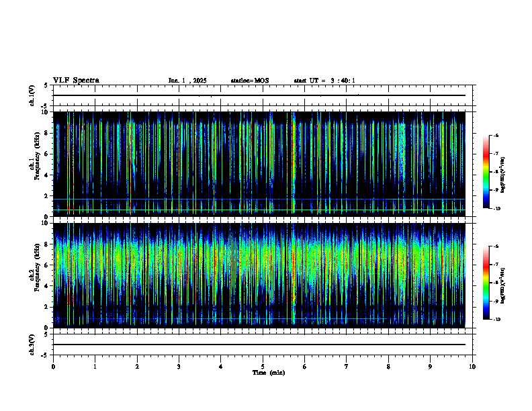This screenshot has height=411, width=532.
Task: Click the "-6" label on ch.1 colorbar
Action: point(496,135)
